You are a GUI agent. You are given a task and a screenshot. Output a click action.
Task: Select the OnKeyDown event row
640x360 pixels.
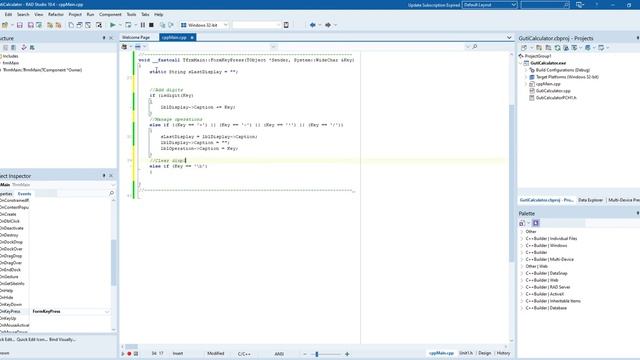pos(55,304)
